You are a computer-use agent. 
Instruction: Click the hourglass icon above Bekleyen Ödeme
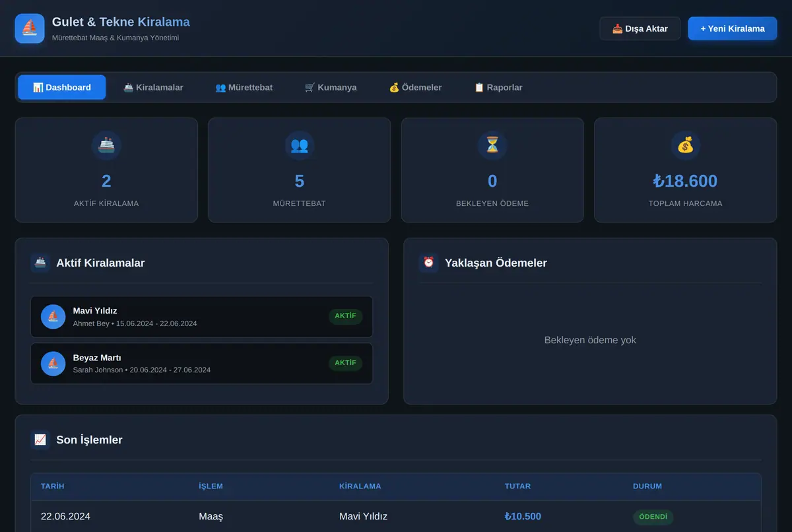click(492, 145)
